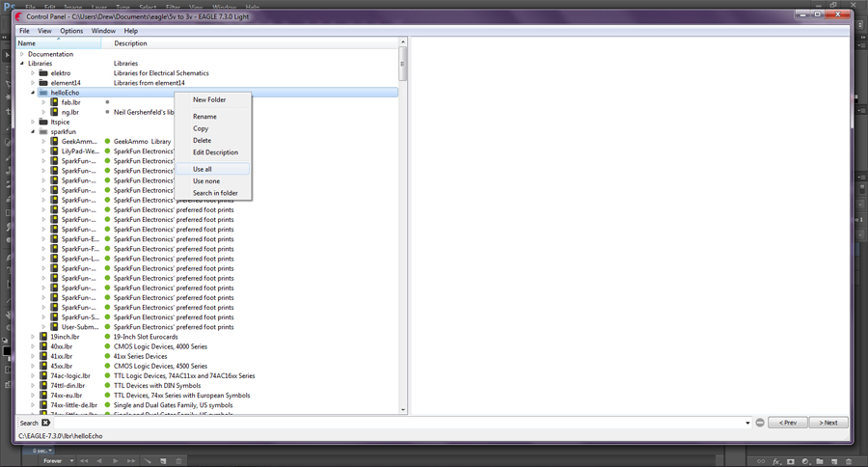Viewport: 868px width, 467px height.
Task: Click the Photoshop new group folder icon
Action: coord(820,461)
